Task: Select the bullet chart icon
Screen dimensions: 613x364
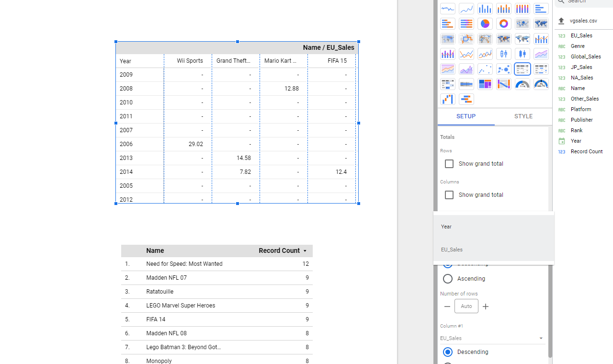Action: coord(466,84)
